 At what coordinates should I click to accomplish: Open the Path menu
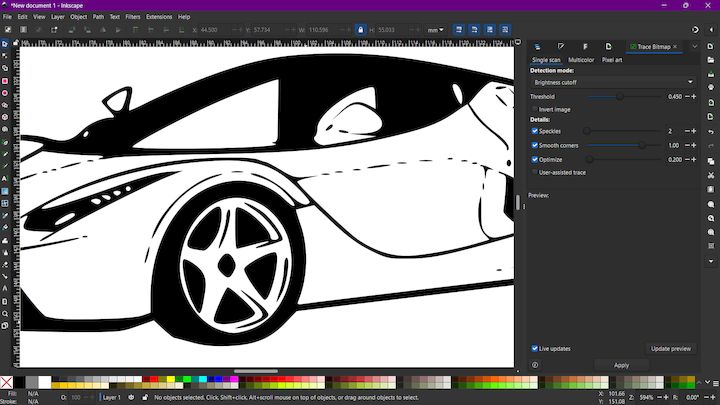pyautogui.click(x=98, y=17)
